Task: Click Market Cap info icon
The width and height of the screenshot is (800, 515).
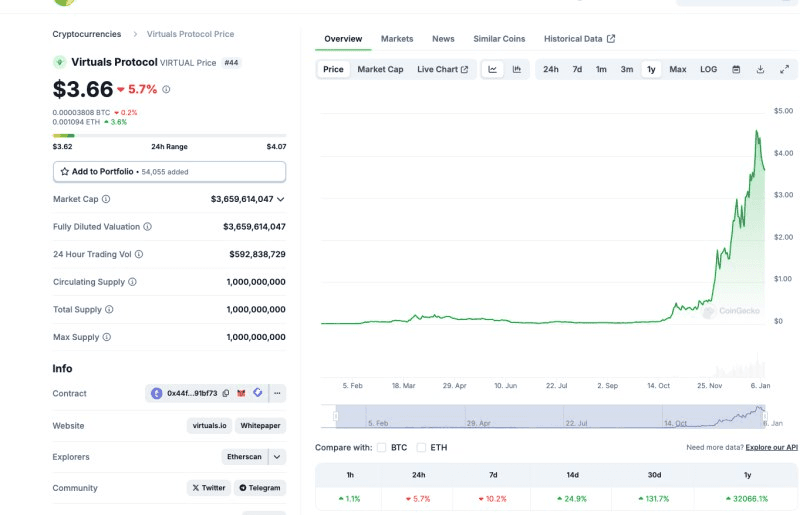Action: tap(106, 199)
